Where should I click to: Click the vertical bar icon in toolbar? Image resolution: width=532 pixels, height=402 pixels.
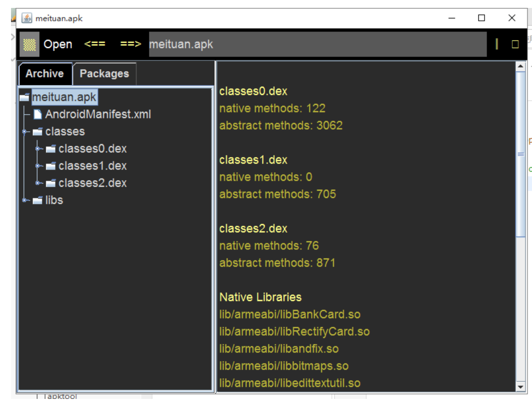497,44
